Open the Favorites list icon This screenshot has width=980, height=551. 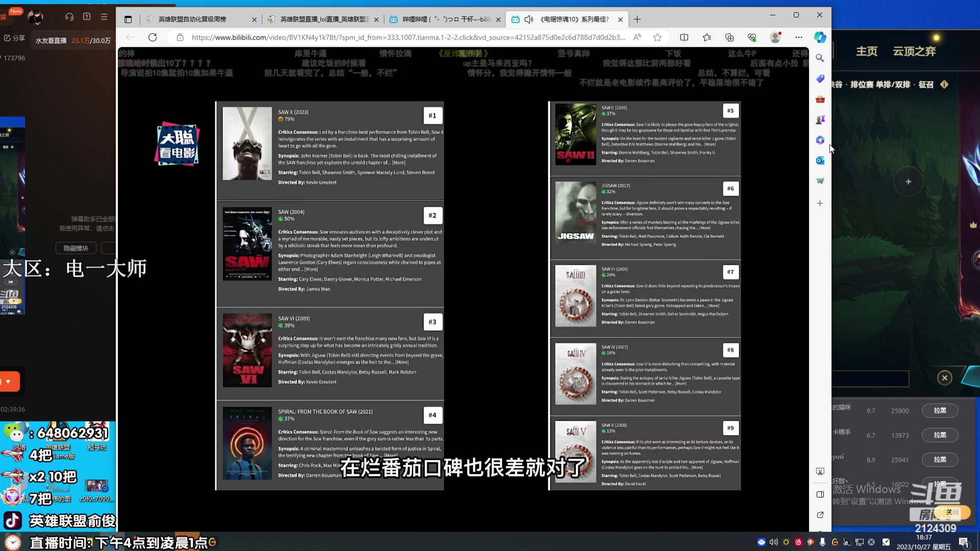707,37
